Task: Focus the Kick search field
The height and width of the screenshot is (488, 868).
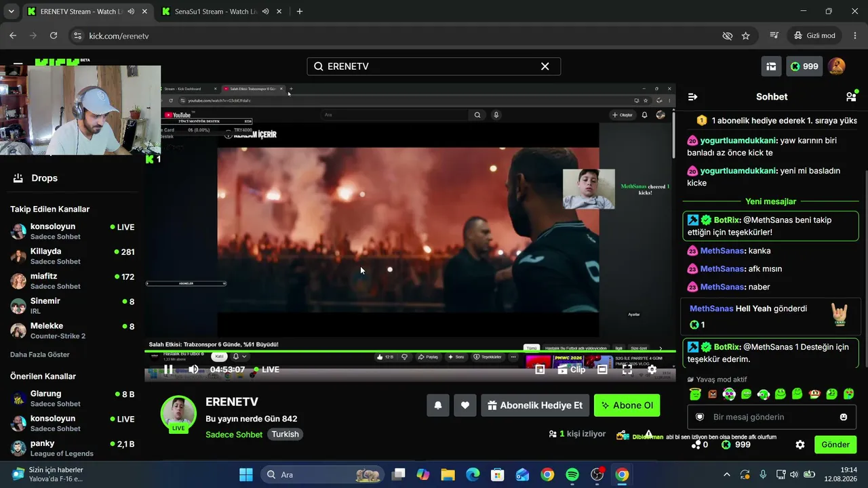Action: click(434, 66)
